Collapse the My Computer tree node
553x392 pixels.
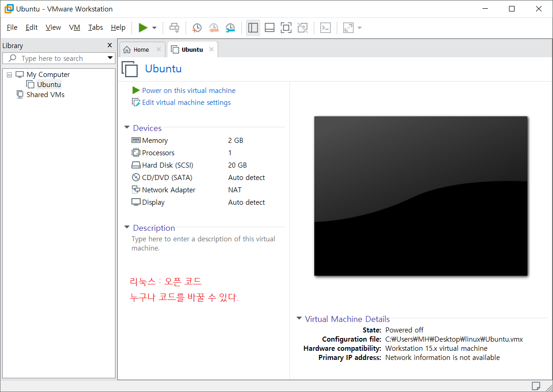10,75
